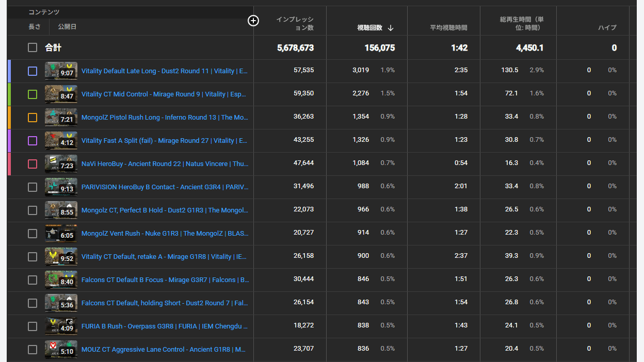The image size is (644, 362).
Task: Click the plus icon to add a metric
Action: [253, 21]
